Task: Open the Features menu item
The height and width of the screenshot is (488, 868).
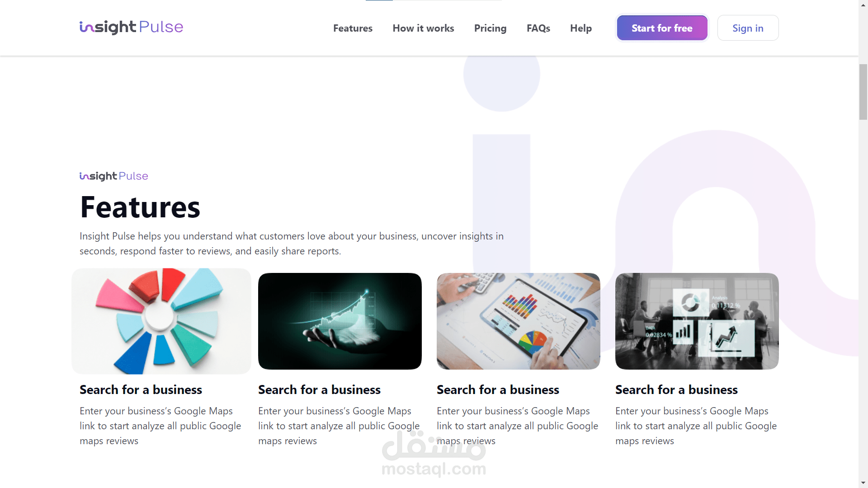Action: [x=353, y=28]
